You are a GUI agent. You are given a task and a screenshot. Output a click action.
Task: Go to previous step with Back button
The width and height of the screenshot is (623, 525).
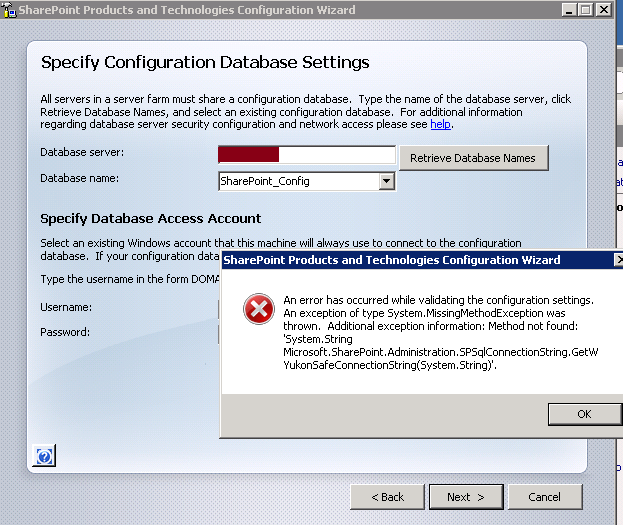point(387,497)
